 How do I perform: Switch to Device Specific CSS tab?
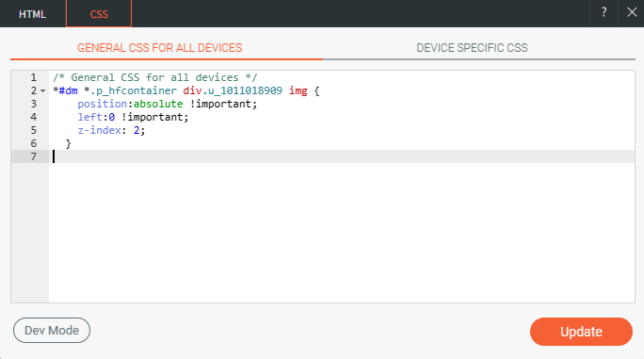(x=472, y=48)
